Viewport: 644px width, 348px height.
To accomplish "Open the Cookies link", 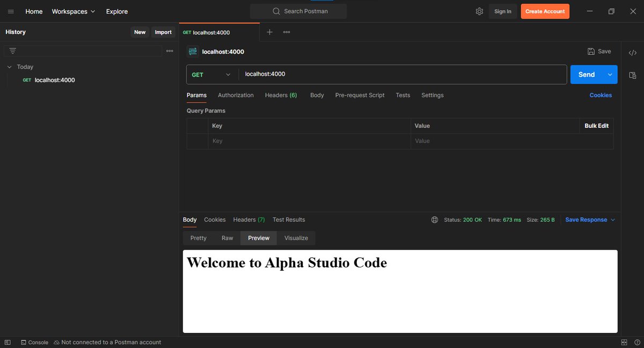I will (x=601, y=95).
